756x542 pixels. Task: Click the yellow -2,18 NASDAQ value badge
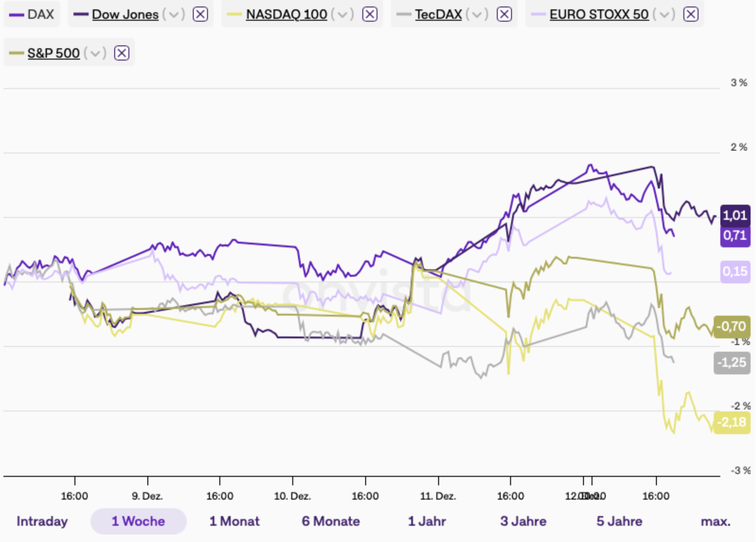732,422
